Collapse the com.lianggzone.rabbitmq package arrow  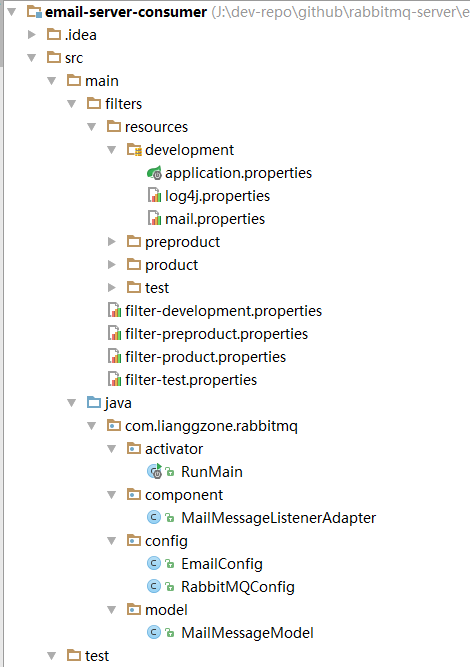click(x=91, y=426)
